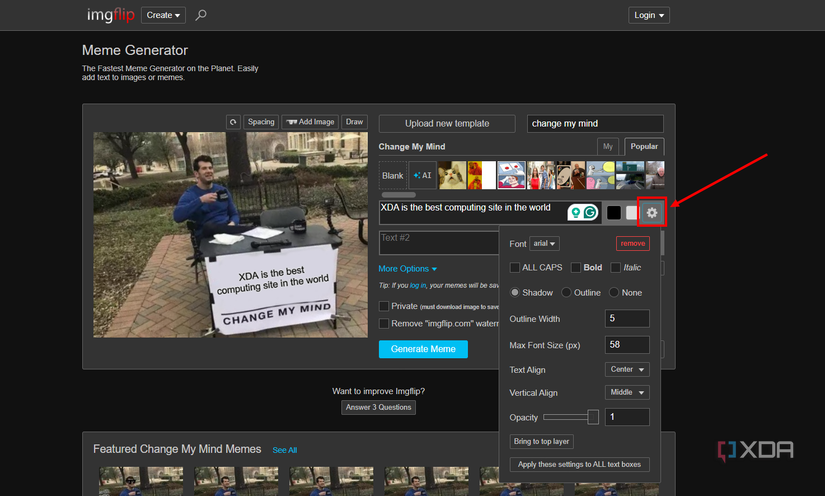
Task: Click the Change My Mind preview image
Action: [x=230, y=235]
